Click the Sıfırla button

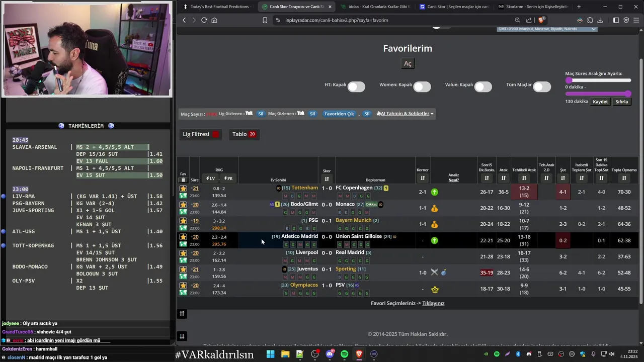click(622, 102)
